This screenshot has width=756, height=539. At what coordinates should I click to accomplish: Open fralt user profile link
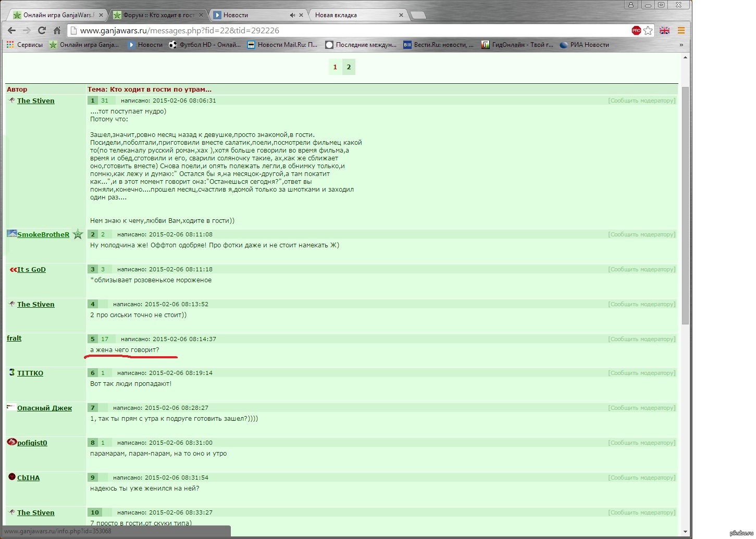tap(14, 339)
